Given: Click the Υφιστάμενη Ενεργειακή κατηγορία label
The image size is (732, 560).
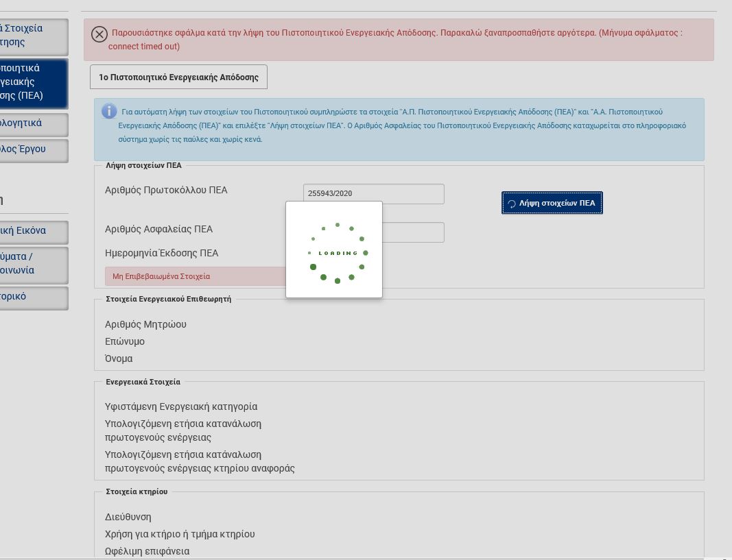Looking at the screenshot, I should [x=181, y=406].
